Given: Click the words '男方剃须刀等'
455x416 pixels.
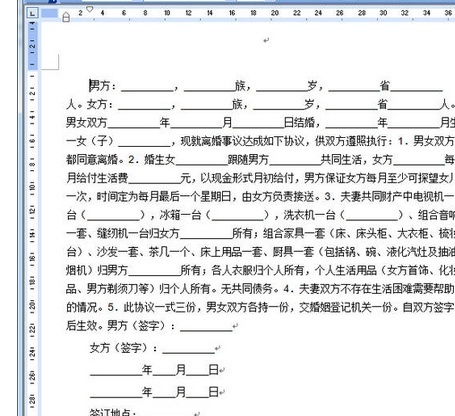Looking at the screenshot, I should tap(117, 288).
